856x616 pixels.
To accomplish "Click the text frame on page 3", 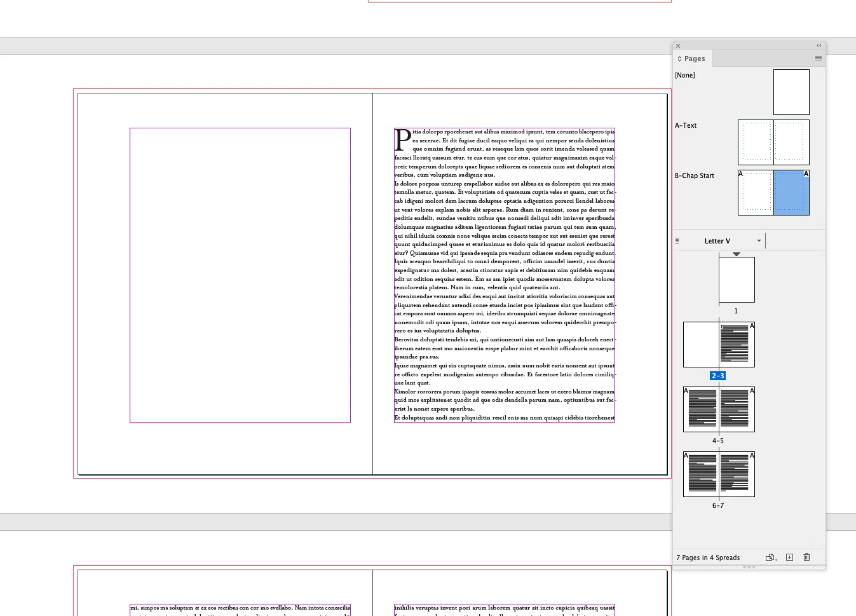I will [x=505, y=275].
